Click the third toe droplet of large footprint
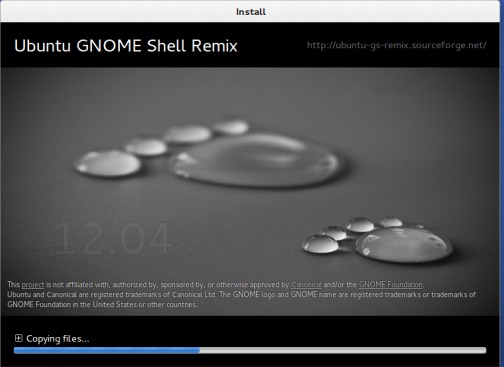This screenshot has width=504, height=367. [x=187, y=134]
